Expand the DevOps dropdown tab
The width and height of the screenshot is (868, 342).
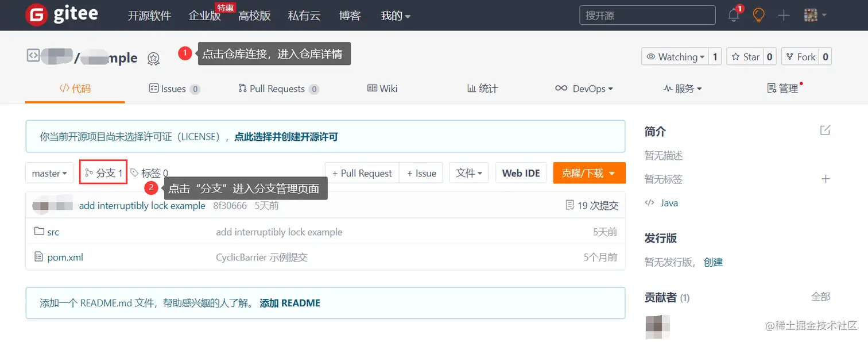click(584, 89)
